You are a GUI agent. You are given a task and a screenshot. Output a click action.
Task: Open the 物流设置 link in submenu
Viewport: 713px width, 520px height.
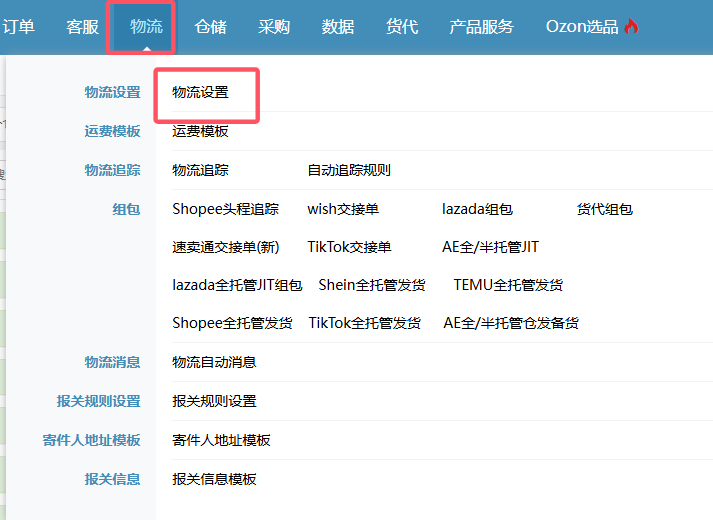pos(201,92)
